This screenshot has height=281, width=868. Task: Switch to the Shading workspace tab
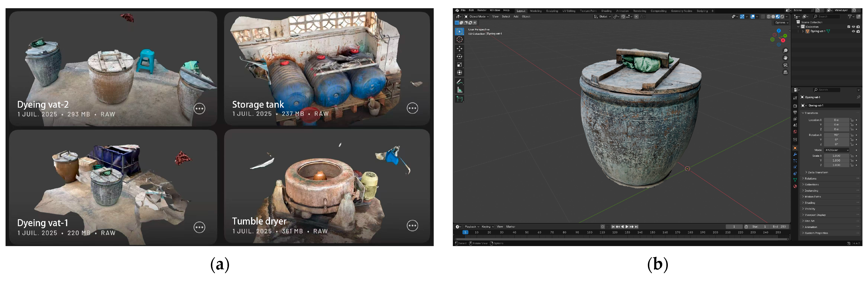click(606, 11)
